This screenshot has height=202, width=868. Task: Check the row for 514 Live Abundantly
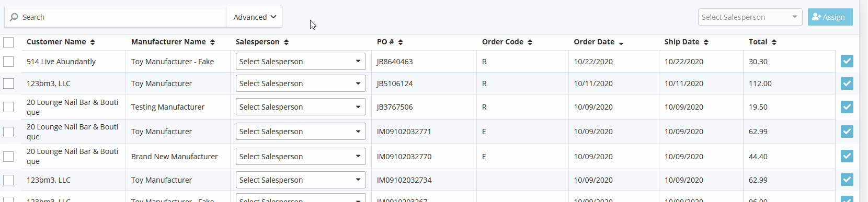8,62
